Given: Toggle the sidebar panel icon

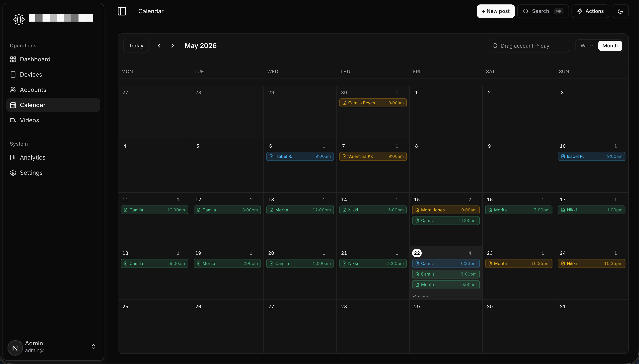Looking at the screenshot, I should 122,11.
